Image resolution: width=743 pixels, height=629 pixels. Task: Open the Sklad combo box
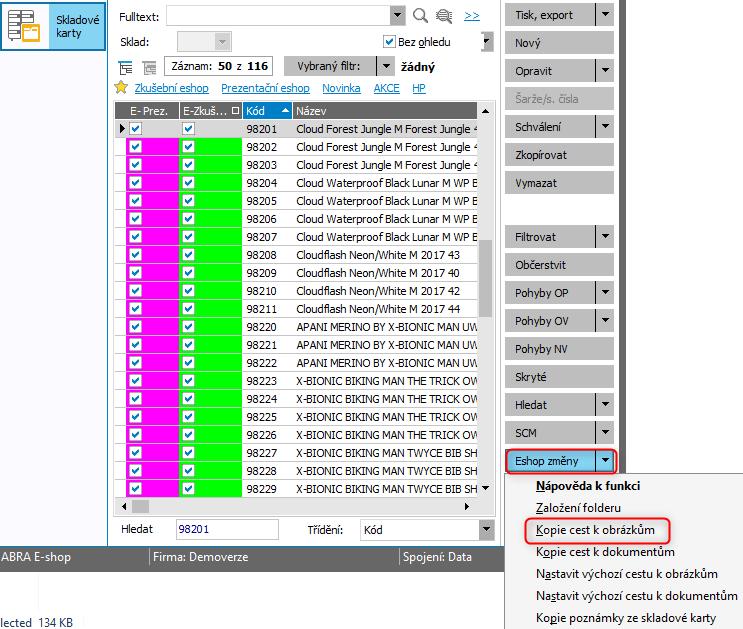click(x=204, y=42)
